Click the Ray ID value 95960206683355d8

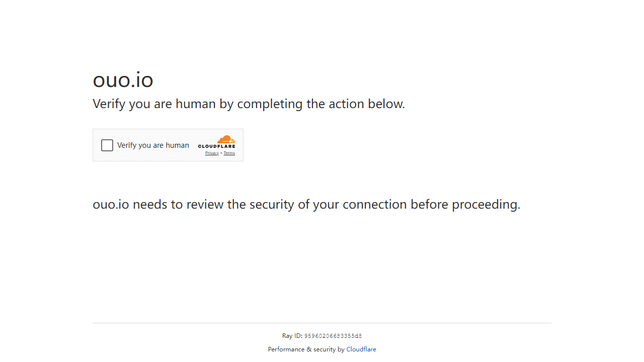pos(333,336)
